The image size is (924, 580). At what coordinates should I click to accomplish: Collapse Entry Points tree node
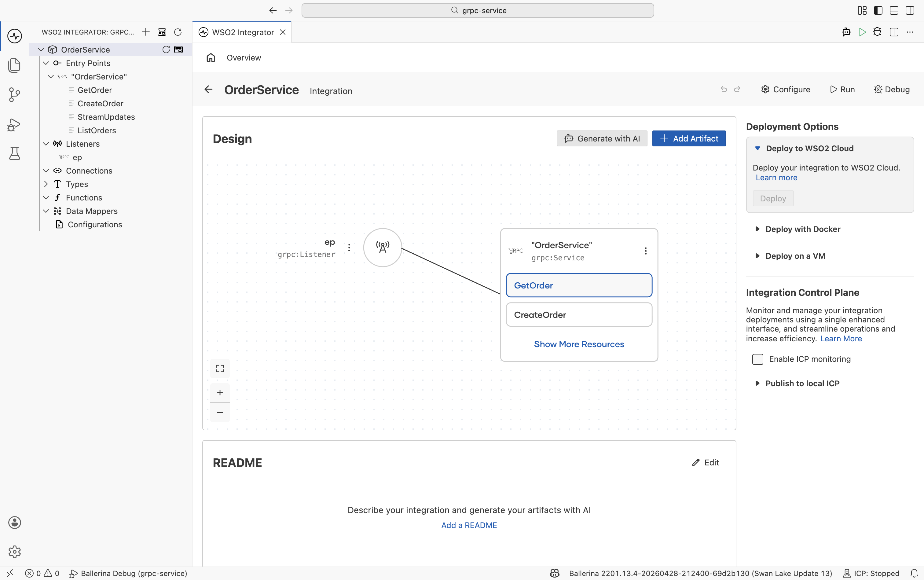46,63
